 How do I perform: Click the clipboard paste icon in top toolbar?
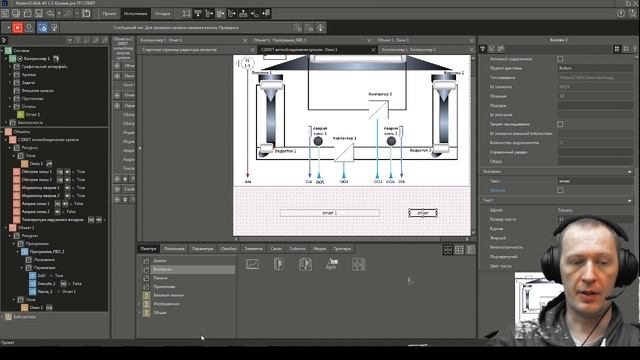coord(86,13)
